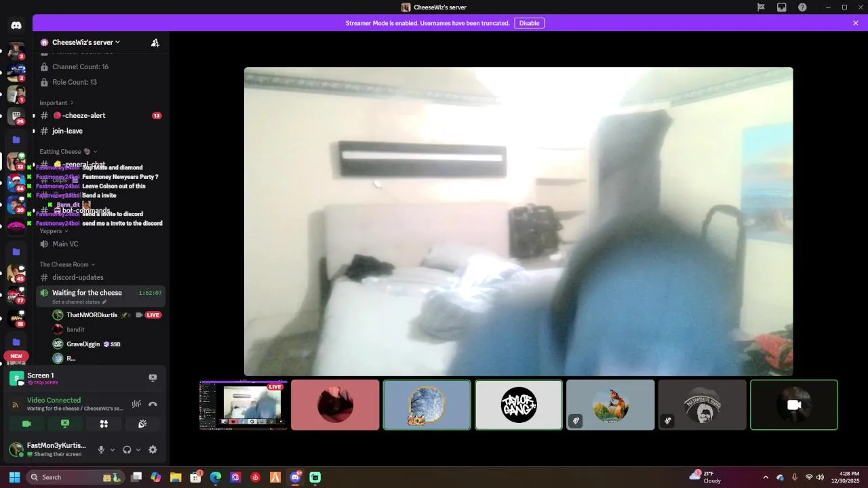
Task: Click Video Connected status text
Action: pos(54,400)
